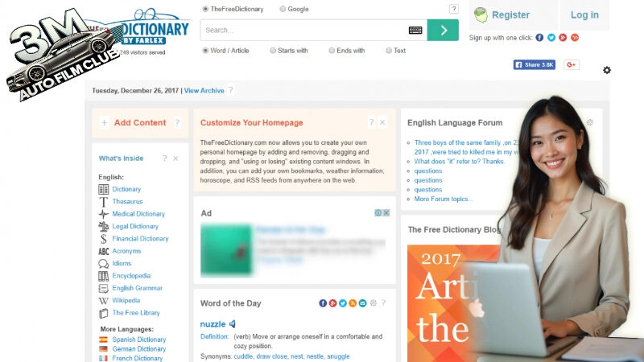The width and height of the screenshot is (644, 362).
Task: Click the green search arrow button
Action: (443, 30)
